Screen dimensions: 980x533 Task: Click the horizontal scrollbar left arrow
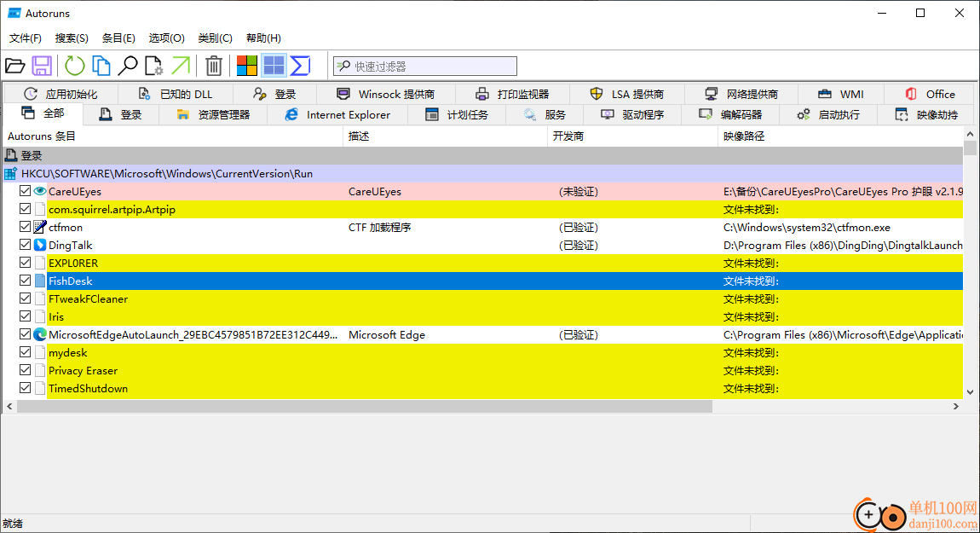point(9,407)
